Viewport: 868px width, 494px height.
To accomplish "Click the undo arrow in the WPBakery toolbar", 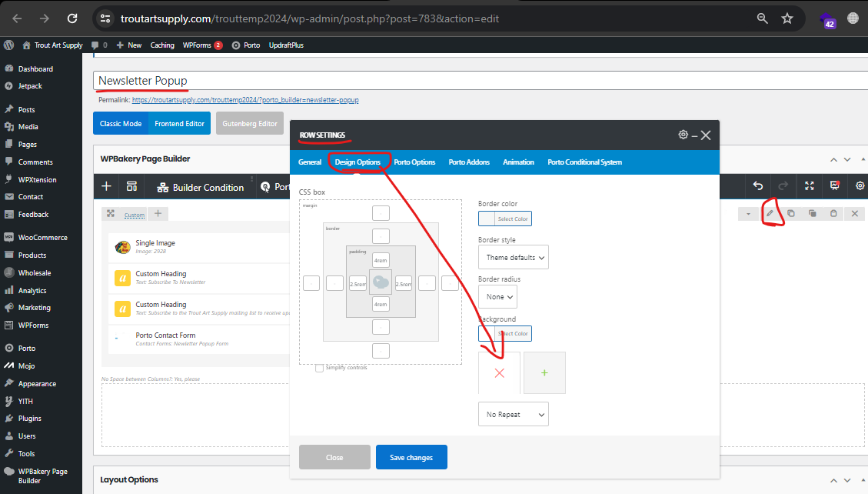I will (758, 186).
